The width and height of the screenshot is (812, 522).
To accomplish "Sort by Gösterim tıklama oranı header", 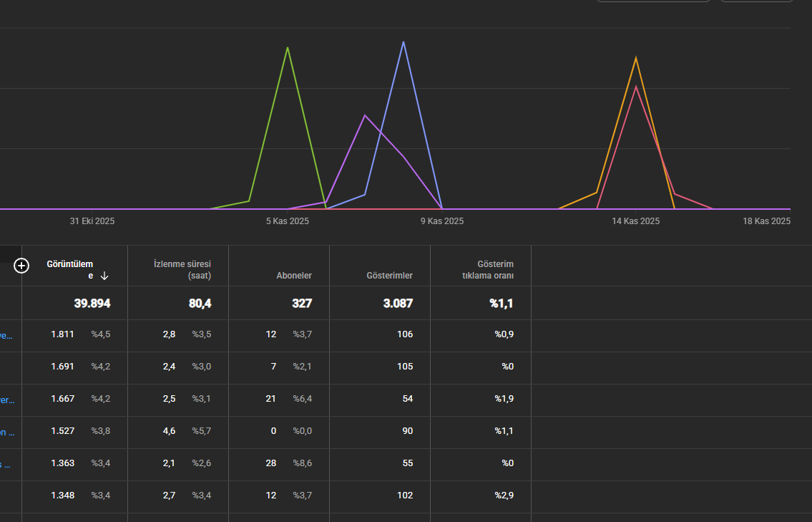I will [488, 269].
